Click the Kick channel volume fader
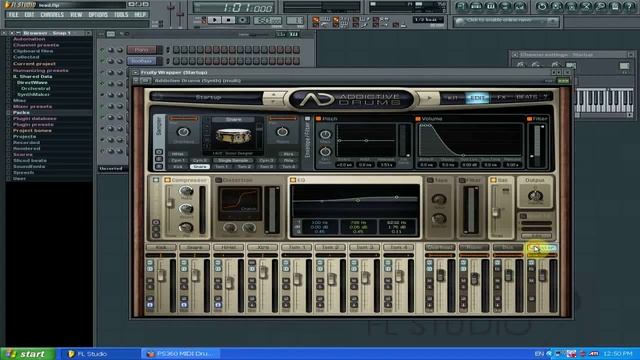 (x=162, y=276)
